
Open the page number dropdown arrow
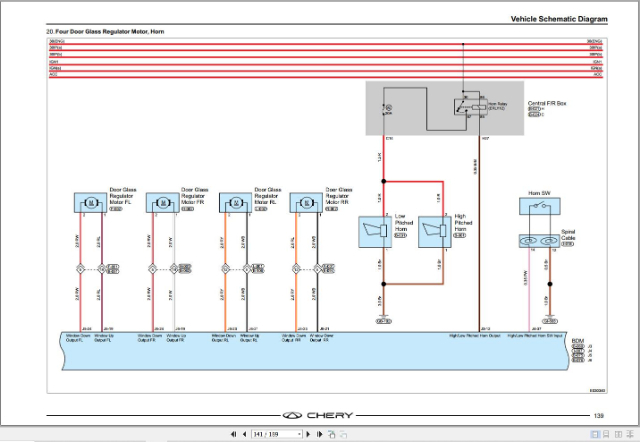tap(299, 434)
